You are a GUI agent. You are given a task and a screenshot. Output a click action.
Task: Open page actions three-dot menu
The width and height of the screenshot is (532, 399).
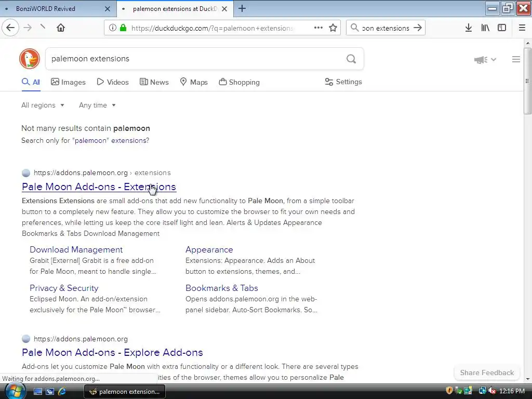click(318, 28)
